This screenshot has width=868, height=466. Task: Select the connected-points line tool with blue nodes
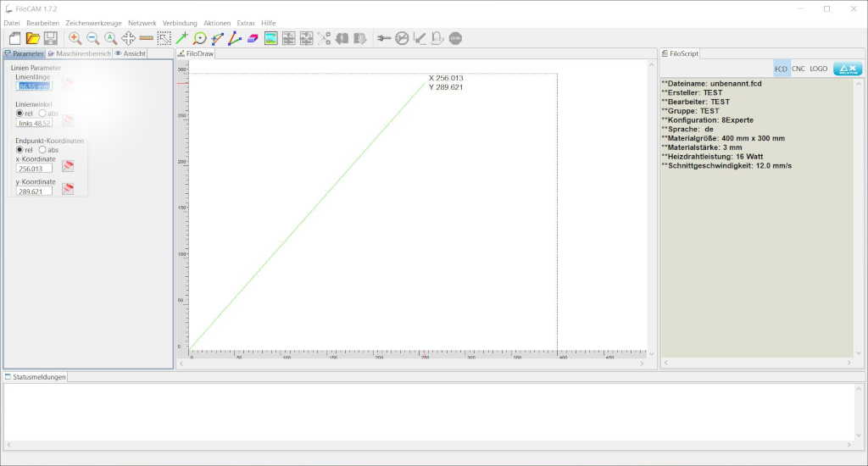pos(218,38)
